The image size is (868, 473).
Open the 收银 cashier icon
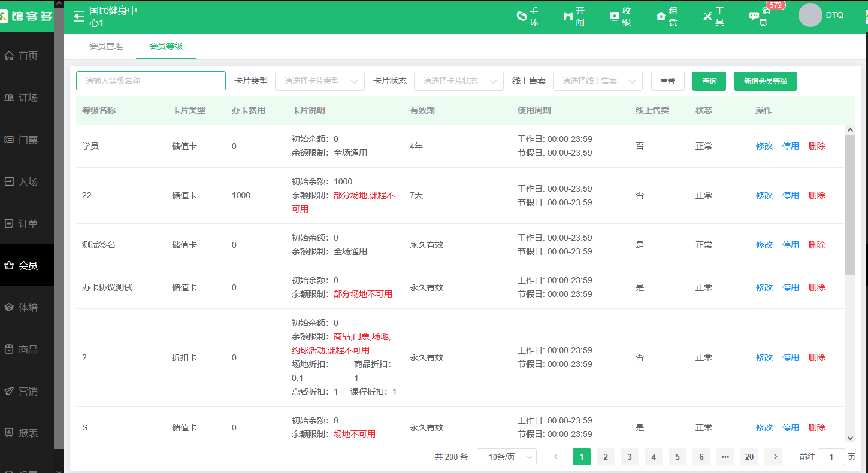click(x=621, y=16)
